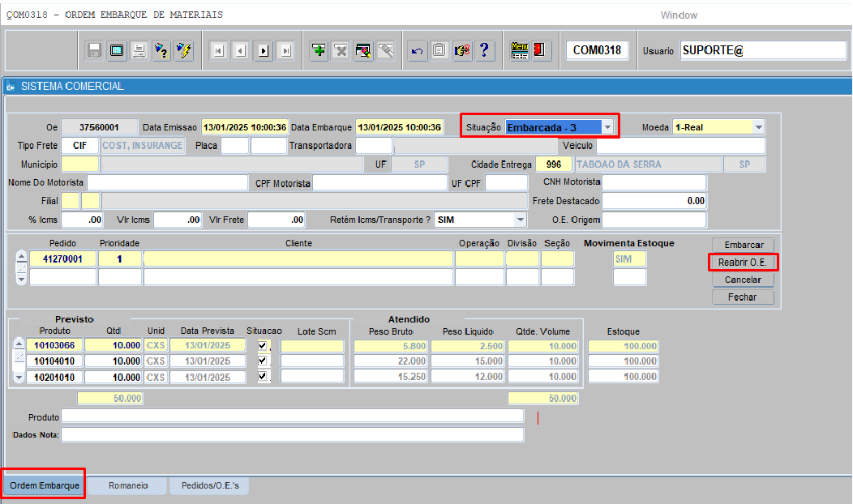Switch to the Pedidos/O.E.'s tab
853x504 pixels.
tap(210, 485)
